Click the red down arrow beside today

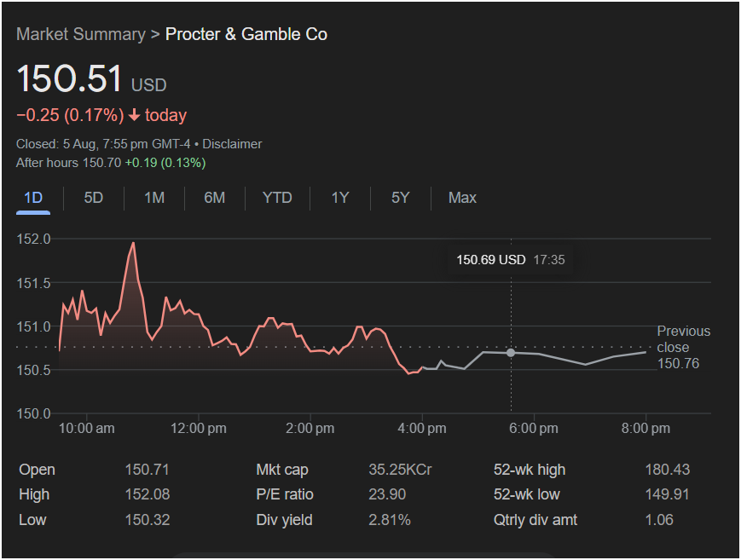pyautogui.click(x=134, y=115)
